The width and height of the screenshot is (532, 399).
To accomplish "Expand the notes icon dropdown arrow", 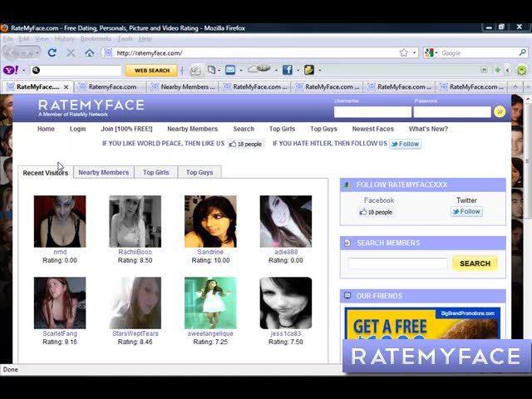I will click(319, 70).
